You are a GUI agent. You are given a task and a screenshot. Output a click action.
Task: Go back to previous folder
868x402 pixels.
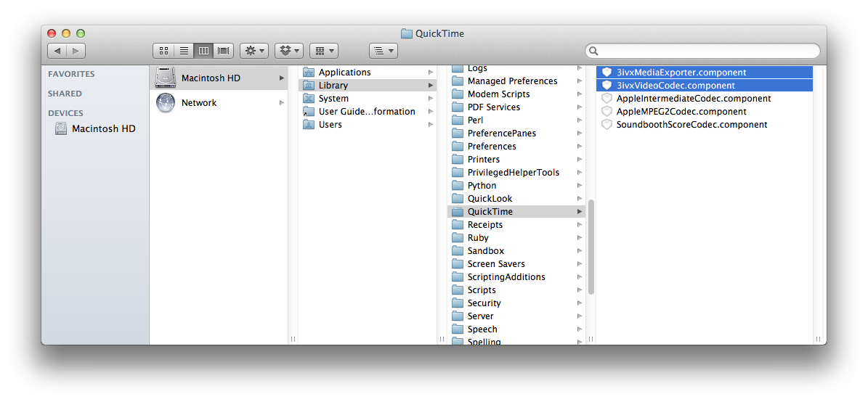57,51
